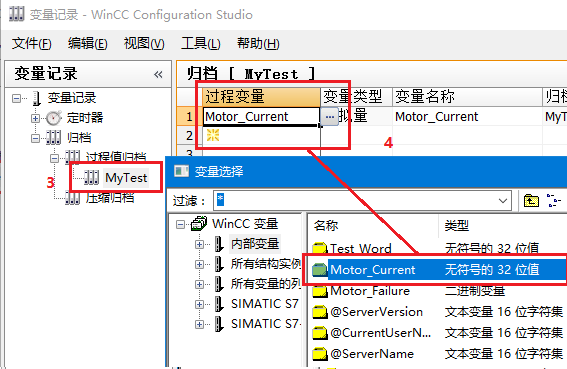Select the MyTest archive in the tree
The image size is (567, 369).
126,178
